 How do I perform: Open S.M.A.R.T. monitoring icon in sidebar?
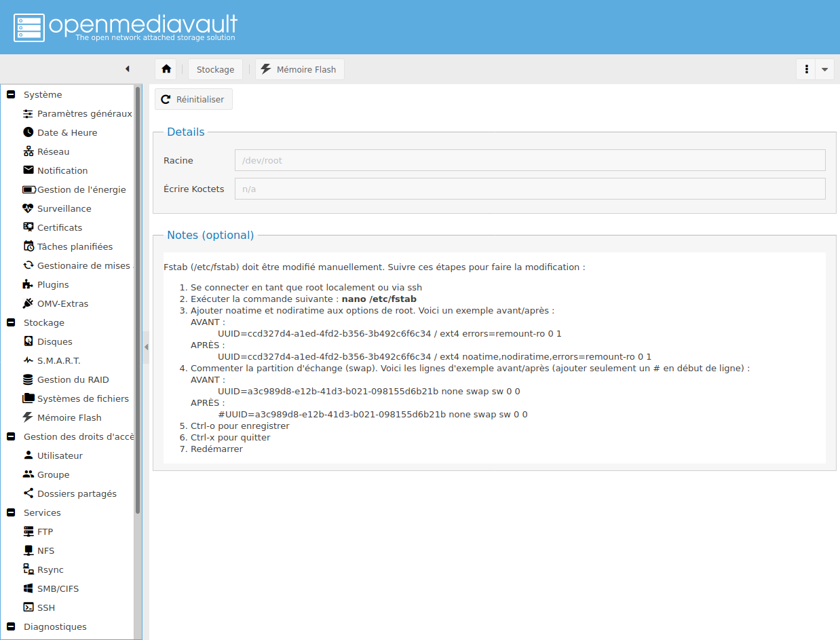click(x=28, y=360)
